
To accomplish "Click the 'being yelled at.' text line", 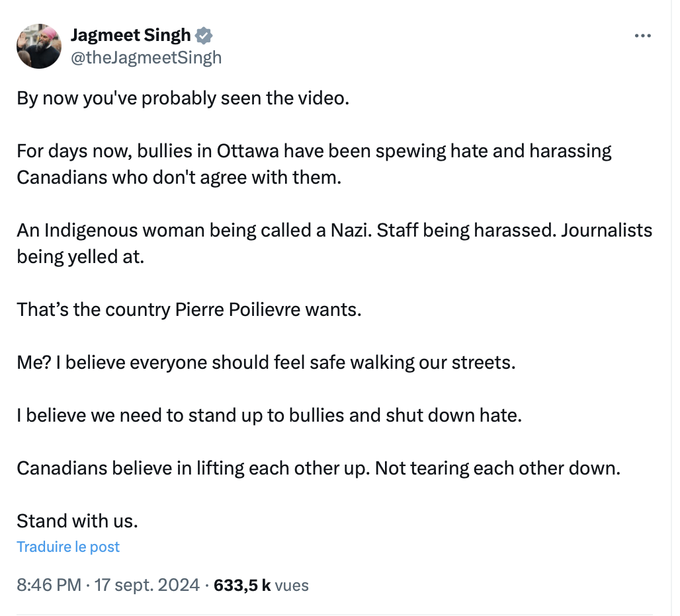I will (x=80, y=257).
